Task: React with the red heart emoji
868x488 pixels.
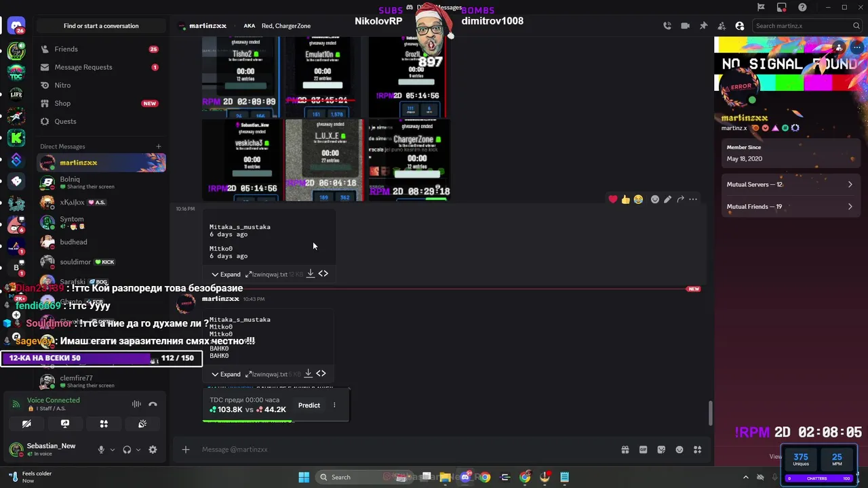Action: (613, 199)
